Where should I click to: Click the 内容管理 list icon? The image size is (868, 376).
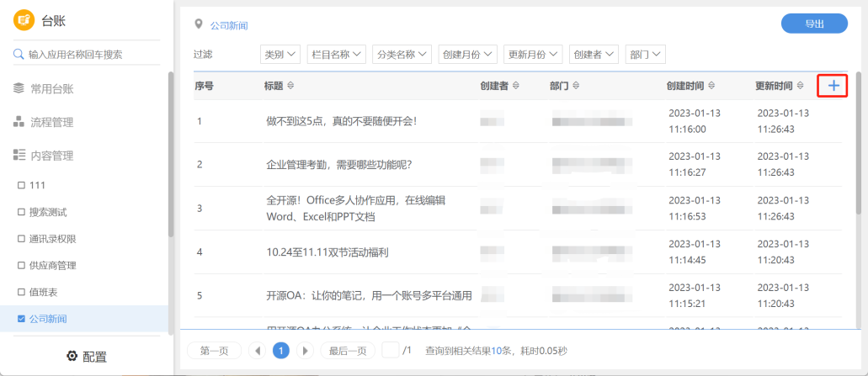pyautogui.click(x=19, y=156)
